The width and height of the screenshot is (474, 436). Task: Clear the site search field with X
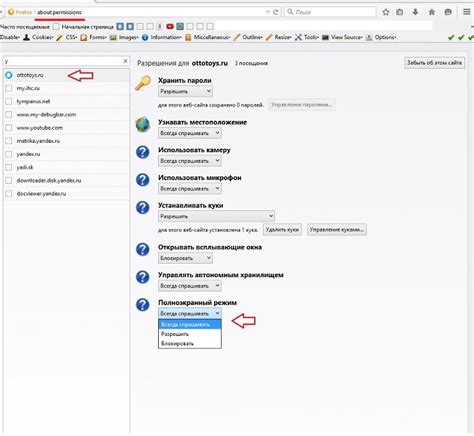coord(125,61)
